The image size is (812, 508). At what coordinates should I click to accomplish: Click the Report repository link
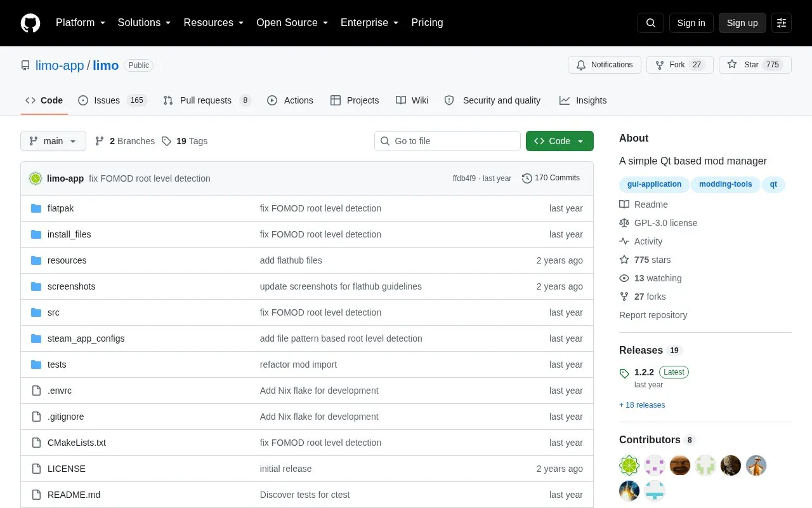pos(653,315)
